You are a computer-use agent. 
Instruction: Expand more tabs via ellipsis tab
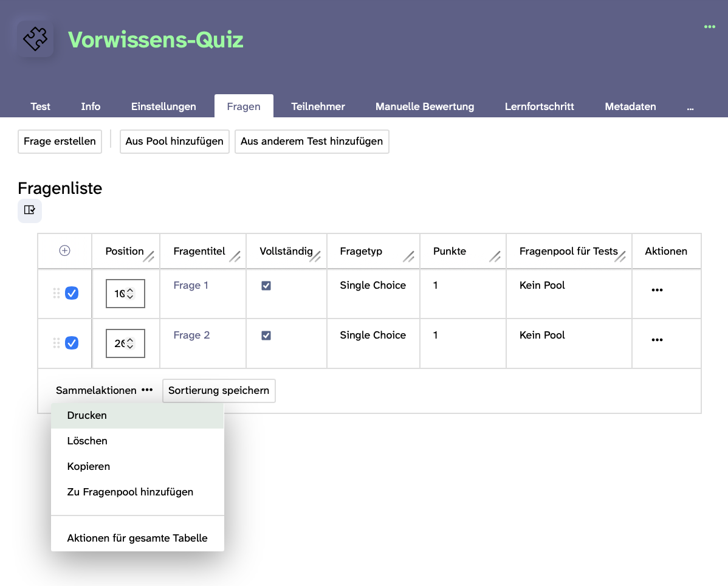[690, 107]
